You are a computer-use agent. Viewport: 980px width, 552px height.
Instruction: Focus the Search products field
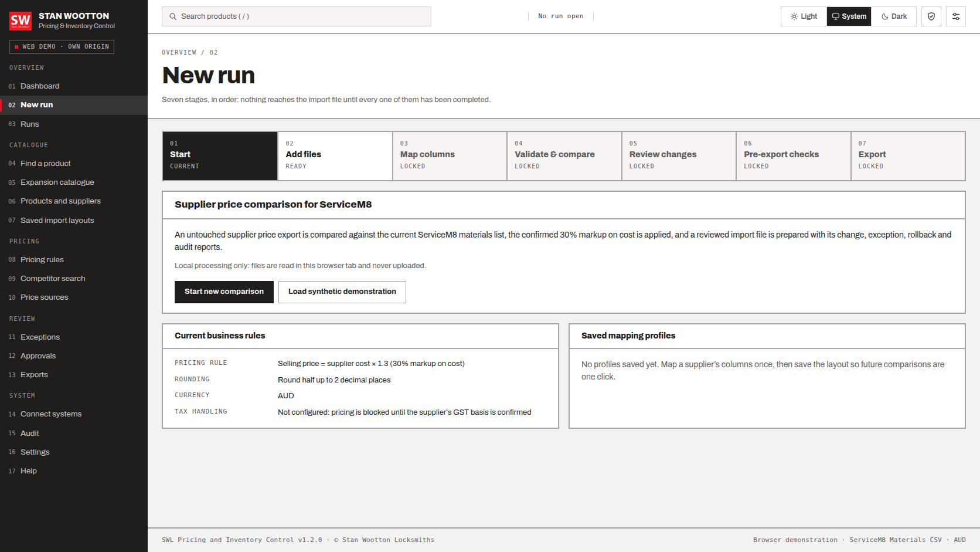[297, 16]
